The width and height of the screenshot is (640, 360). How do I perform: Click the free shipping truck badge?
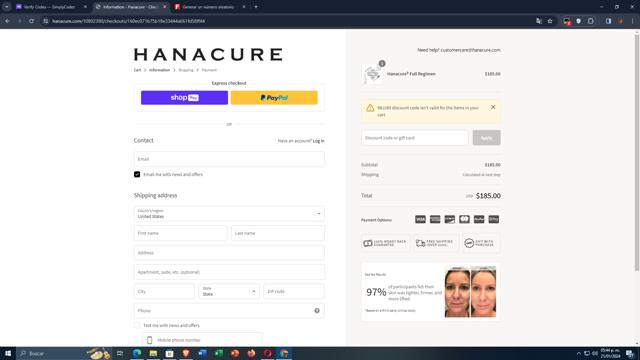(x=436, y=243)
